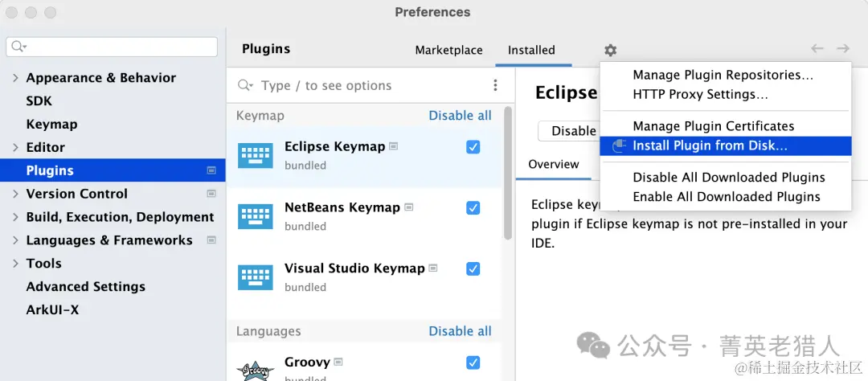Click the magnifier icon in plugin search

244,85
